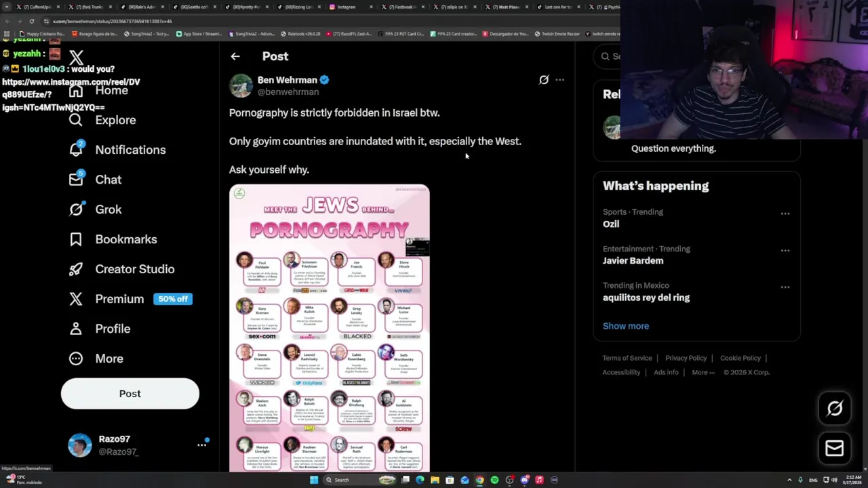The width and height of the screenshot is (868, 488).
Task: Expand the footer More links menu
Action: click(703, 372)
